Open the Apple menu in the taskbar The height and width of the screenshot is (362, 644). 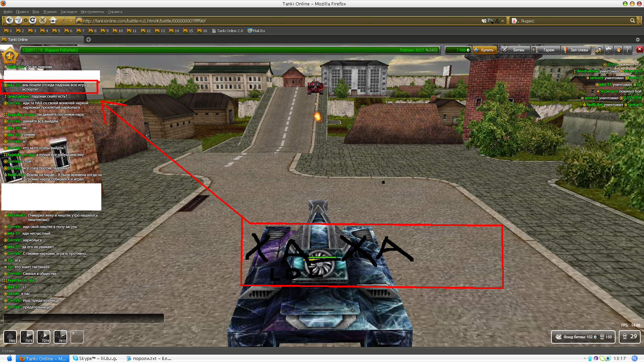(x=9, y=358)
